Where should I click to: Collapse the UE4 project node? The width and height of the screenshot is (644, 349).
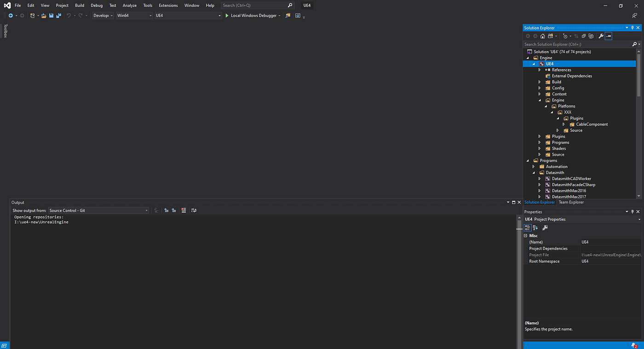534,64
